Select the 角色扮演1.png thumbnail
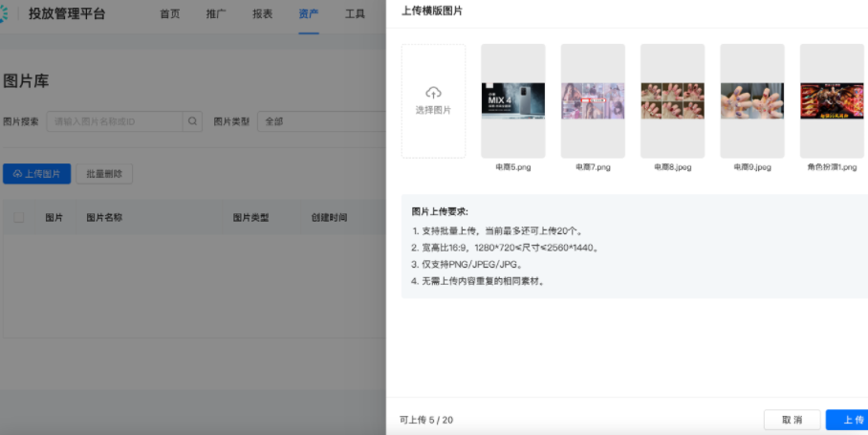The width and height of the screenshot is (868, 435). pyautogui.click(x=832, y=101)
